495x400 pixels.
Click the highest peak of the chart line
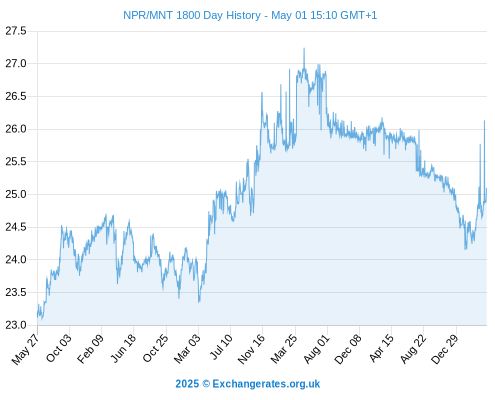point(304,49)
